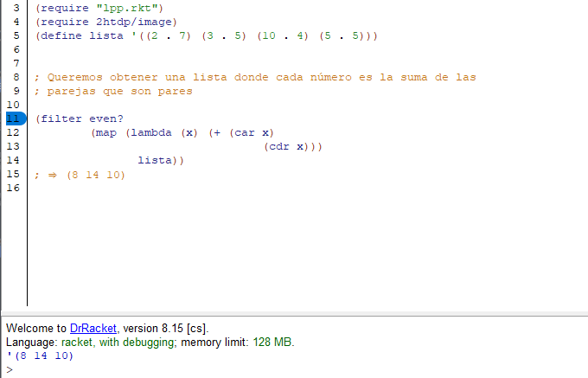The width and height of the screenshot is (588, 378).
Task: Click the '128 MB' memory limit text
Action: click(272, 343)
